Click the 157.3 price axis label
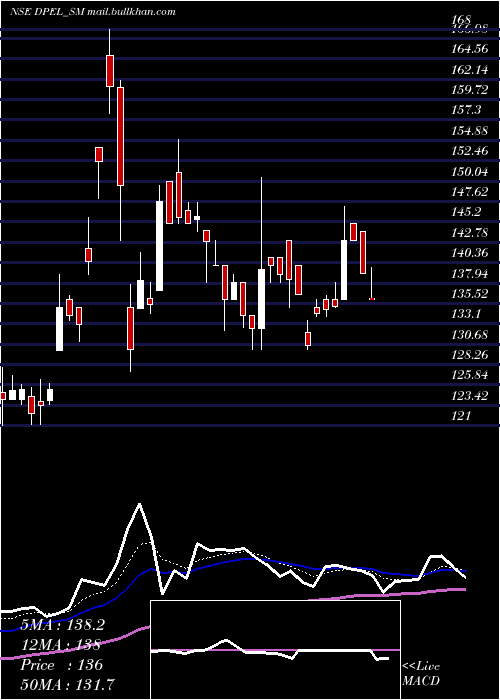 pyautogui.click(x=466, y=110)
